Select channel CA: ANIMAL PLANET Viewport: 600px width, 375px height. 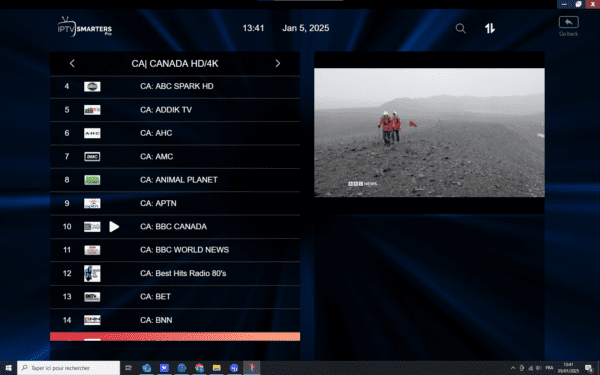click(175, 180)
